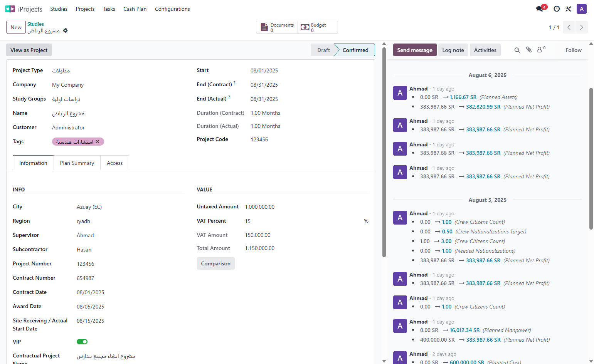Remove the استشارات هندسة tag using the x
The image size is (594, 364).
pyautogui.click(x=98, y=142)
